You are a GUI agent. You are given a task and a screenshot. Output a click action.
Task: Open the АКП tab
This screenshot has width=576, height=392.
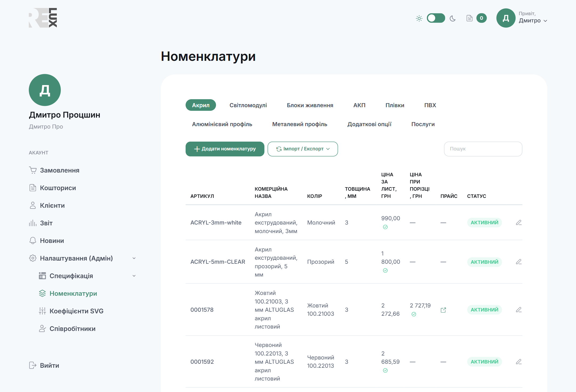coord(359,105)
